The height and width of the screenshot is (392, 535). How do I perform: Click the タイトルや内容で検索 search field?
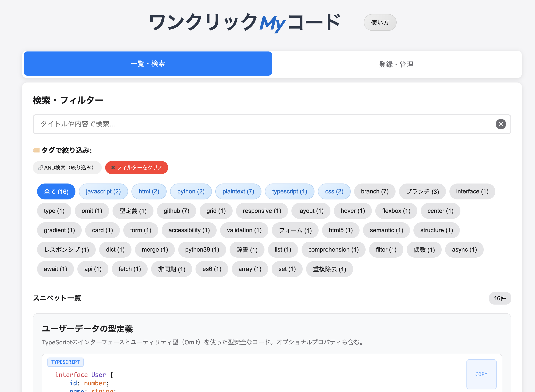[272, 124]
